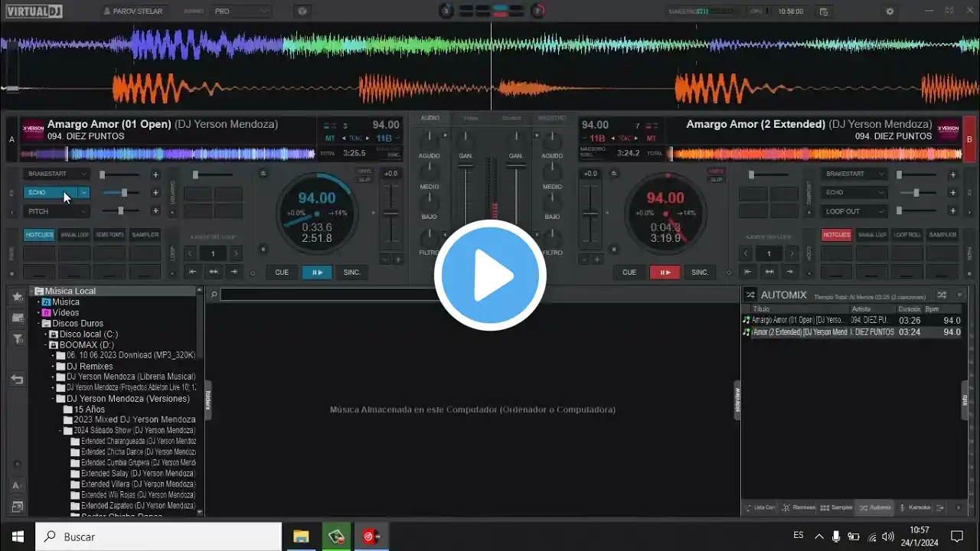Click the loop-in icon on deck A

tap(193, 272)
